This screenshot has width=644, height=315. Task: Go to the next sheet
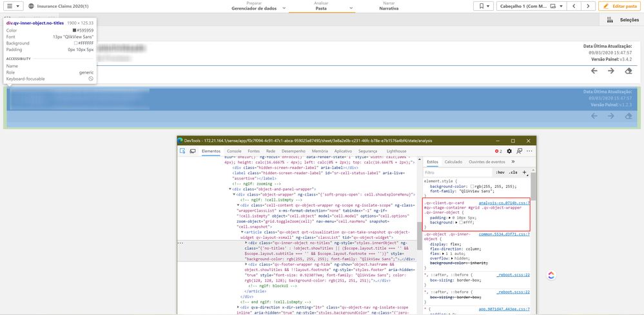click(588, 6)
